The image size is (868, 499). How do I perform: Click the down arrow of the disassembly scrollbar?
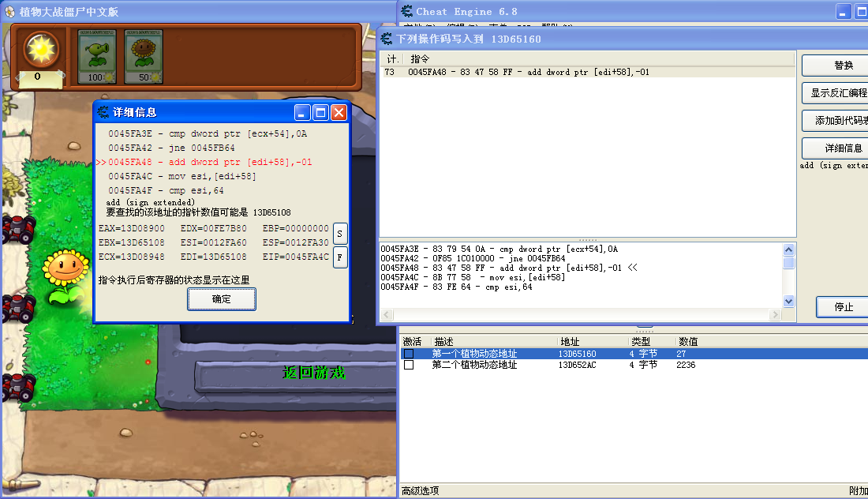click(789, 302)
